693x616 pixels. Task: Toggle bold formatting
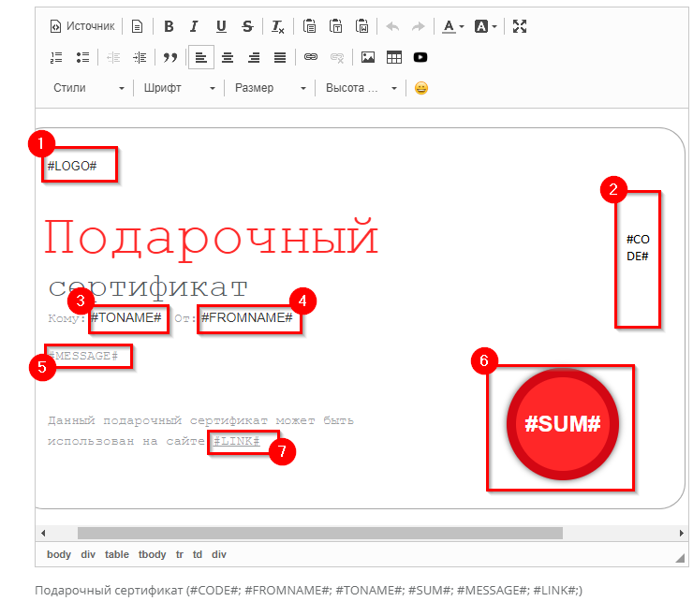(x=169, y=26)
